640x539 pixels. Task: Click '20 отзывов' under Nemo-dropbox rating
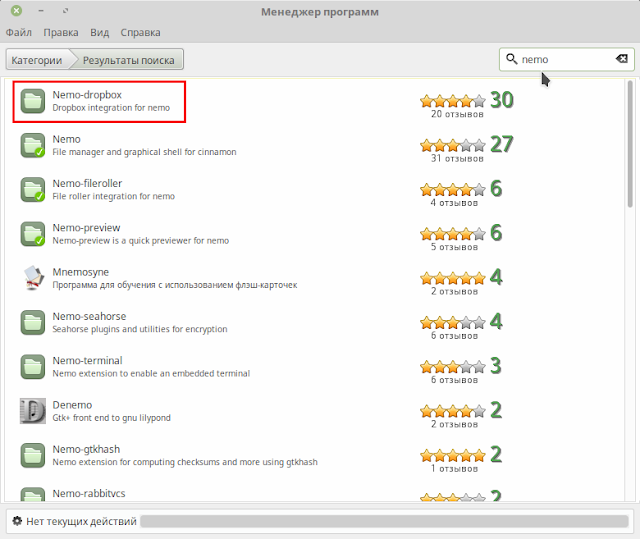pyautogui.click(x=457, y=114)
